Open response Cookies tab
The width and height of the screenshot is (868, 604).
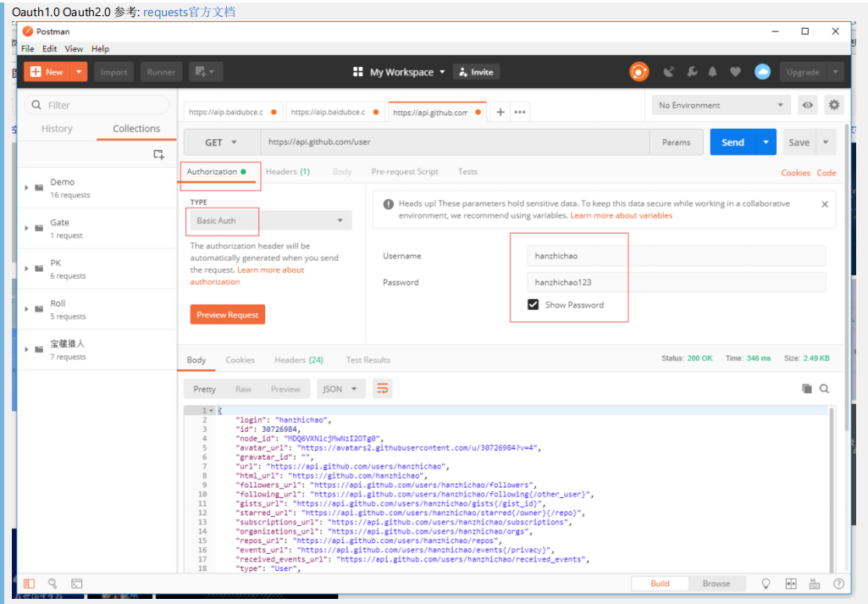(x=240, y=360)
